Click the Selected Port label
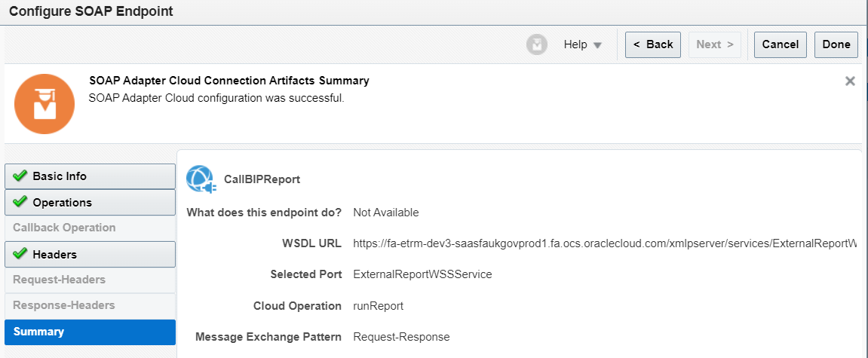This screenshot has width=868, height=358. 306,274
